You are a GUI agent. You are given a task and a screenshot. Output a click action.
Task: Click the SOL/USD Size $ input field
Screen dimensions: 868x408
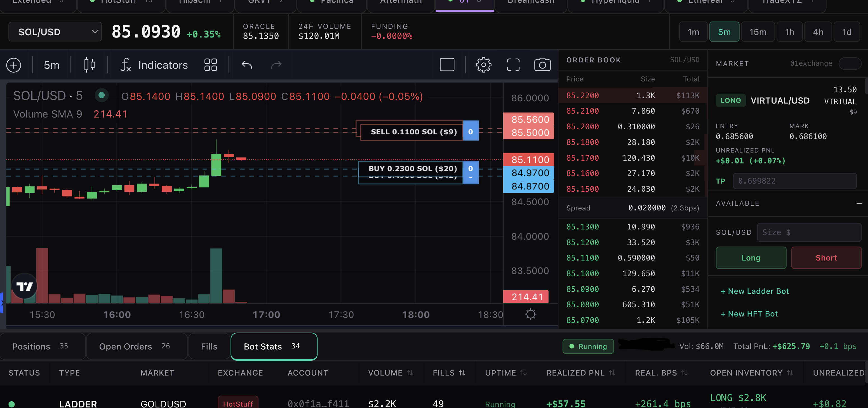[809, 232]
